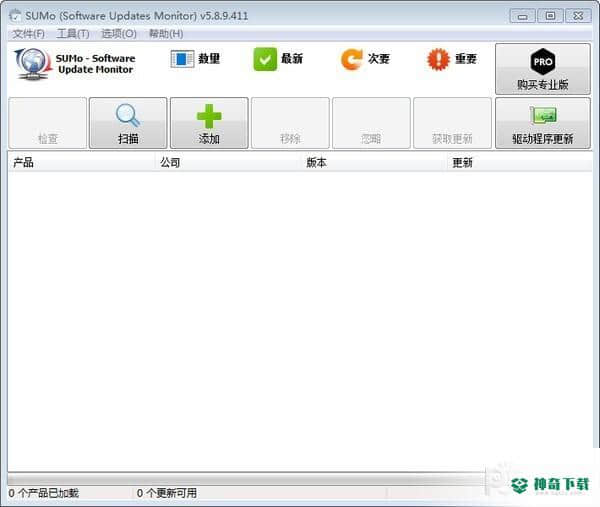Click the progress bar above status bar
Image resolution: width=600 pixels, height=507 pixels.
point(246,480)
